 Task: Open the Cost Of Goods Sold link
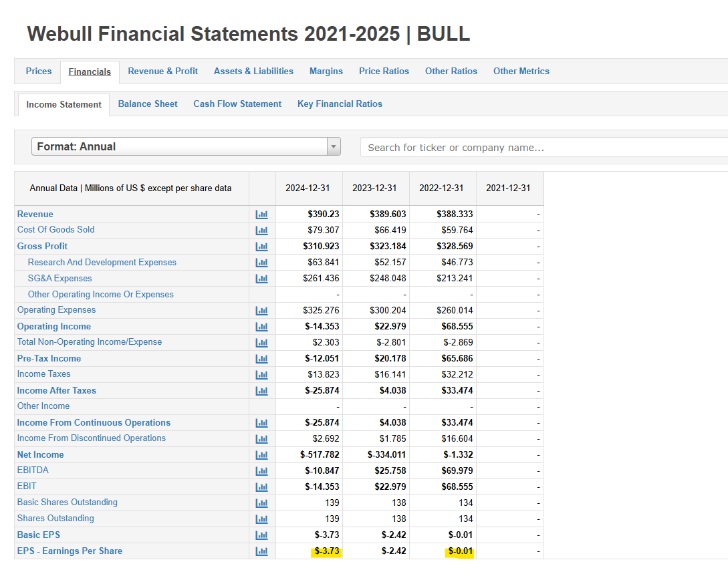(x=55, y=229)
